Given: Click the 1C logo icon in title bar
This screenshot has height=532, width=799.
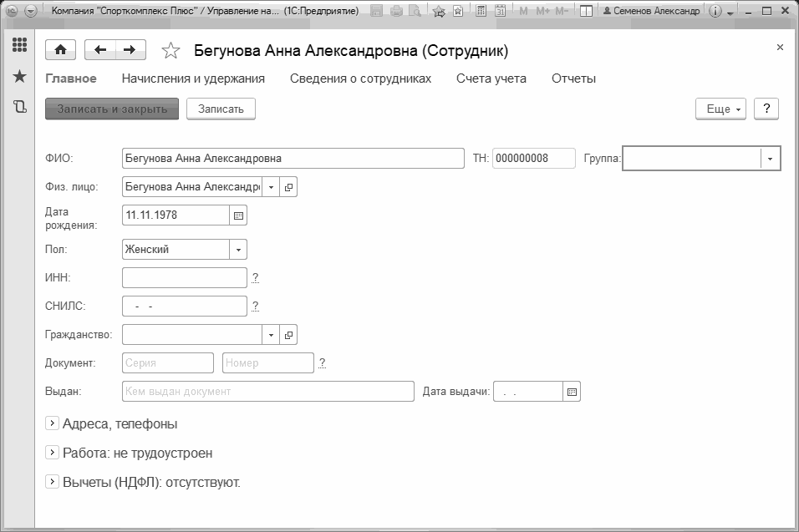Looking at the screenshot, I should (11, 11).
